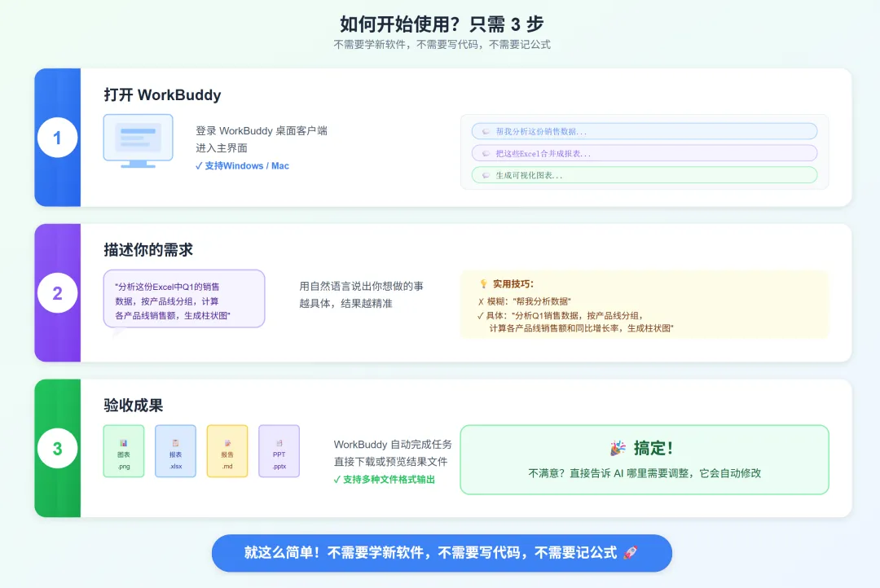
Task: Click the subtitle 不需要学新软件，不需要写代码
Action: click(442, 45)
